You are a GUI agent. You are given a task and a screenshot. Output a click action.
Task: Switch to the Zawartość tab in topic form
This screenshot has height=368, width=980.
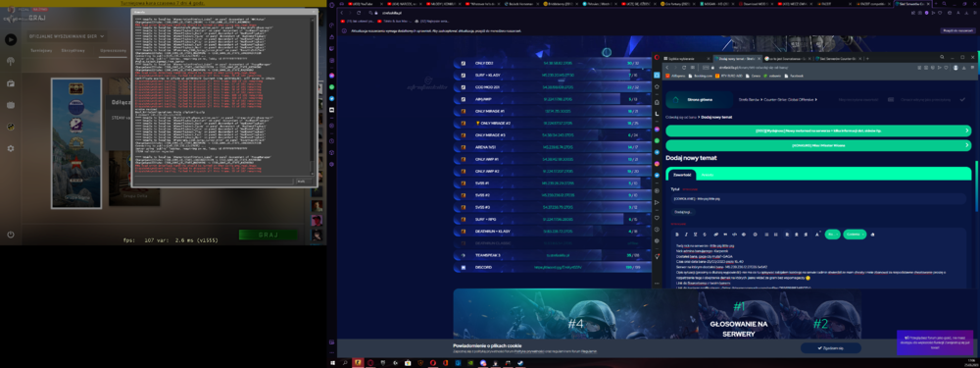(681, 175)
